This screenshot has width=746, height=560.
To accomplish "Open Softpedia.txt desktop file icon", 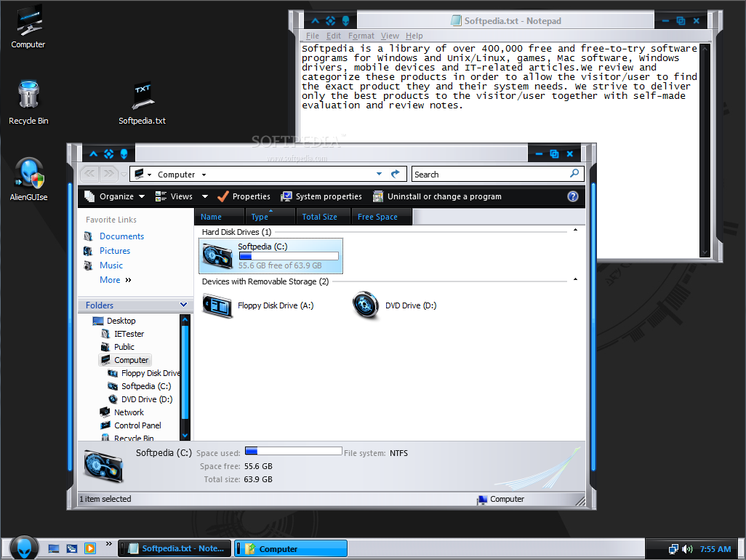I will coord(142,103).
